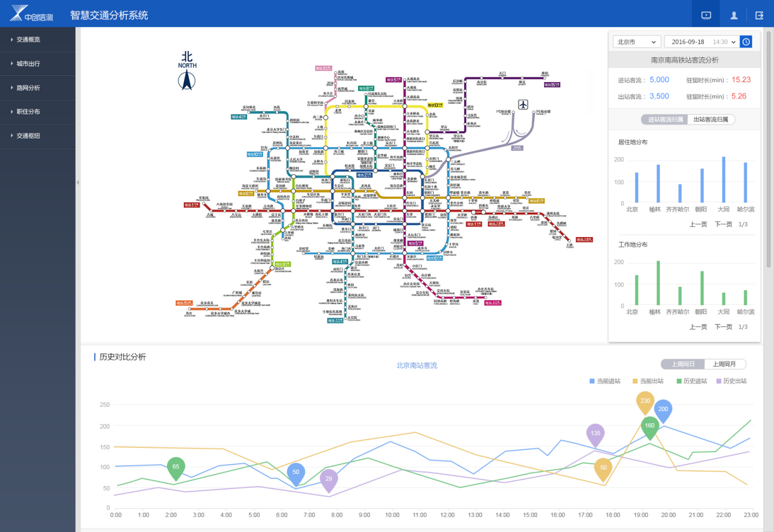The width and height of the screenshot is (774, 532).
Task: Click the presentation screen icon in header
Action: [706, 15]
